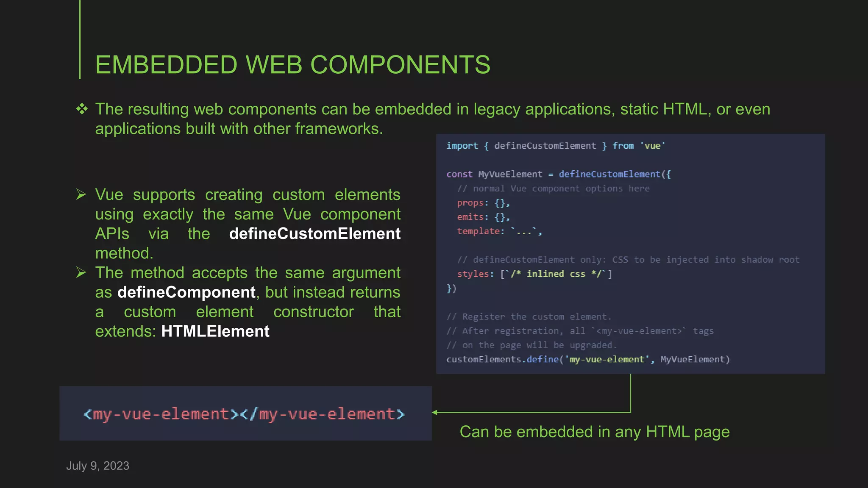
Task: Click the 'props: {},' code line
Action: click(x=483, y=203)
